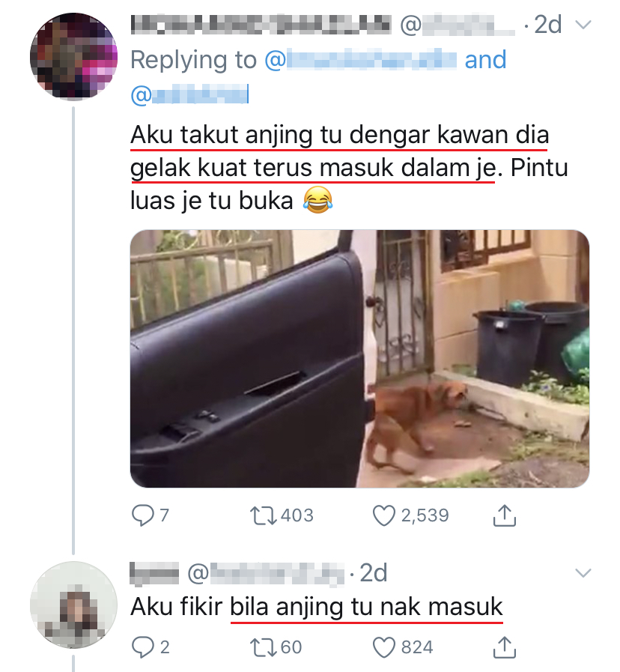
Task: Reply to the second tweet
Action: pos(142,646)
